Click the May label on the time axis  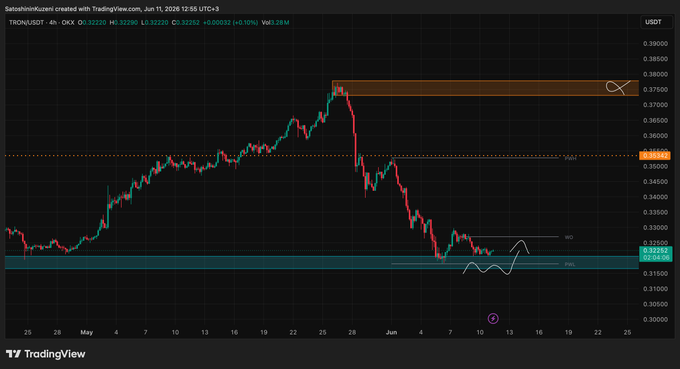tap(87, 333)
